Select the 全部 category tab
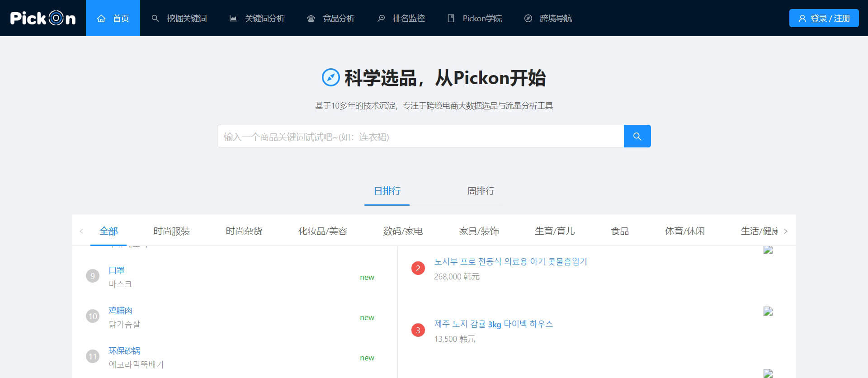This screenshot has height=378, width=868. click(108, 231)
